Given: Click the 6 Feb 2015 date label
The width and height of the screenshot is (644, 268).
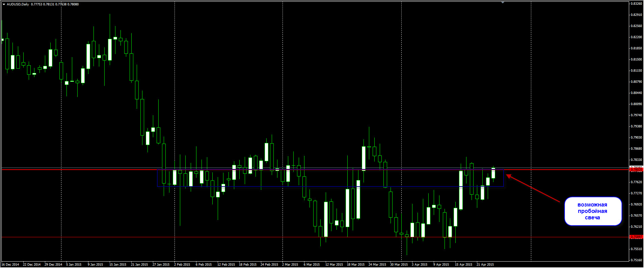Looking at the screenshot, I should tap(204, 265).
